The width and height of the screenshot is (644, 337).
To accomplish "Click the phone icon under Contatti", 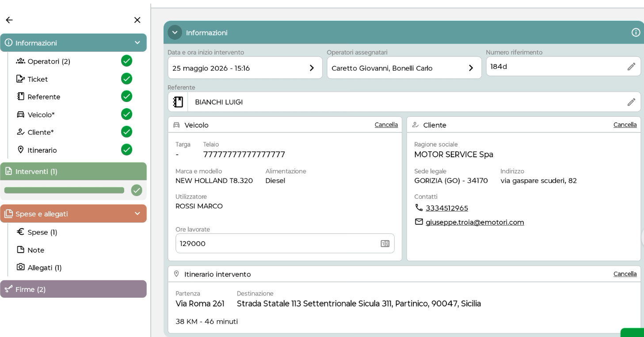I will click(x=419, y=208).
